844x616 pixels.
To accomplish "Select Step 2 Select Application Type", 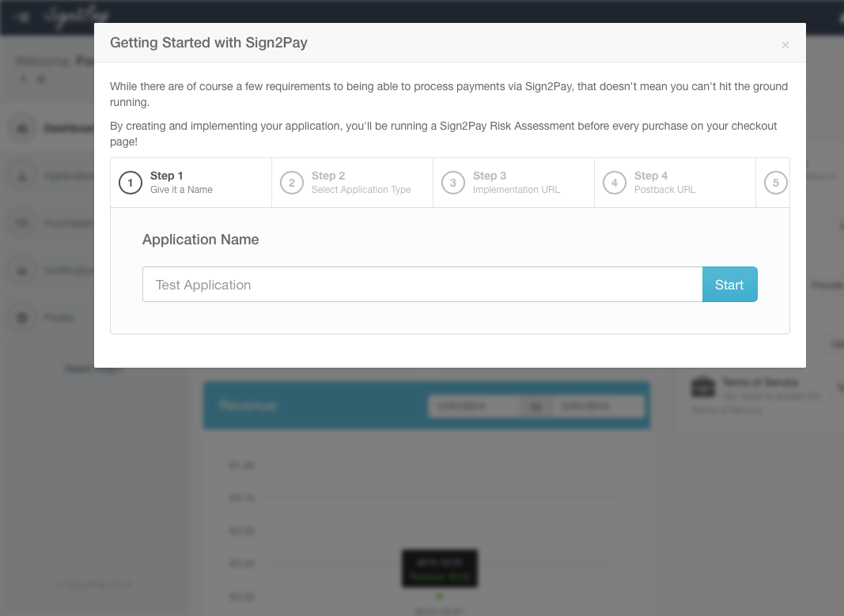I will 353,183.
